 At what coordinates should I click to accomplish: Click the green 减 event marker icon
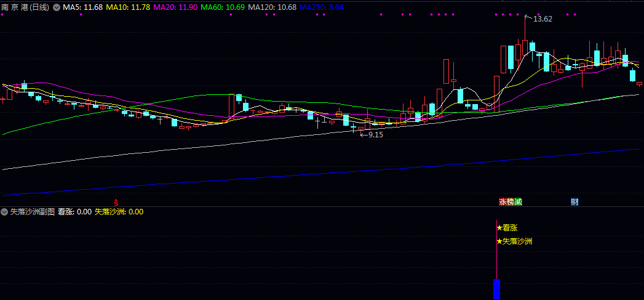pos(519,201)
